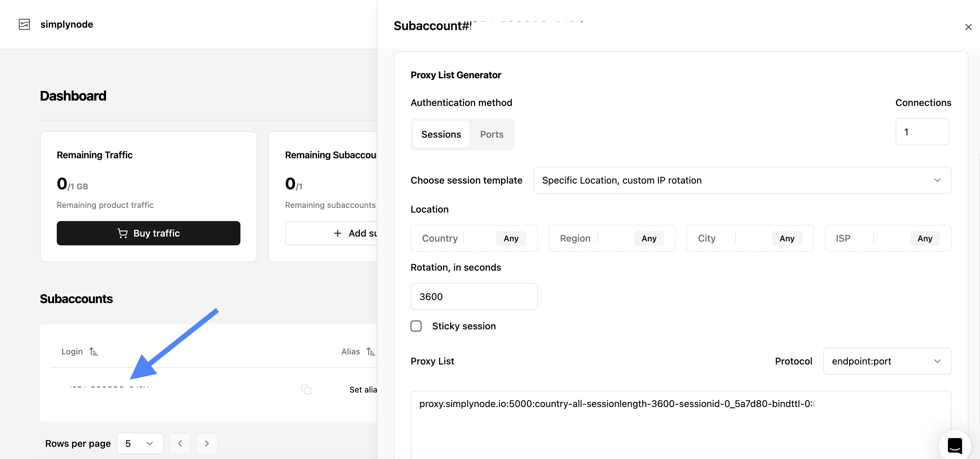Click the Rotation seconds input field
Viewport: 980px width, 459px height.
474,296
